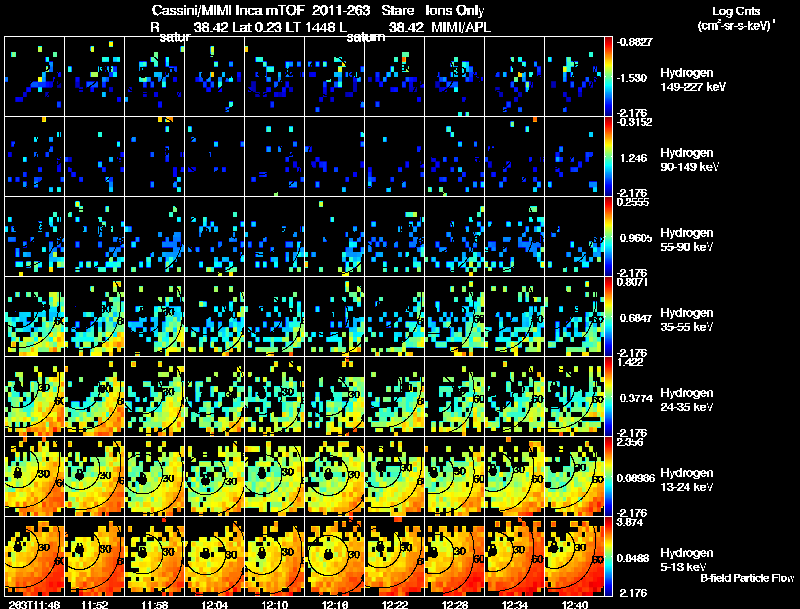800x609 pixels.
Task: Click the Hydrogen 55-90 keV row label
Action: point(687,240)
